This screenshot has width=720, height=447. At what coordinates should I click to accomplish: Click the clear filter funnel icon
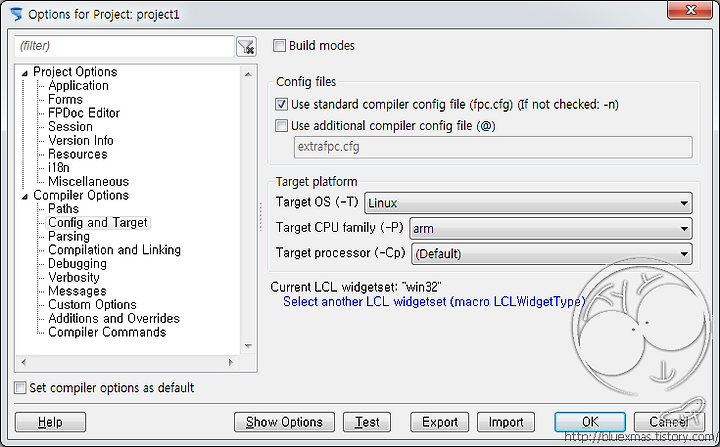(246, 46)
